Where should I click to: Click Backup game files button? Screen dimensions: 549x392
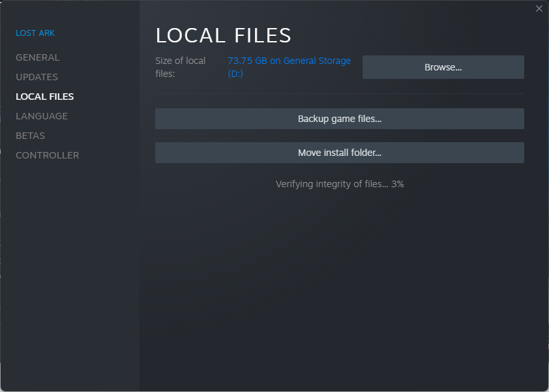340,119
